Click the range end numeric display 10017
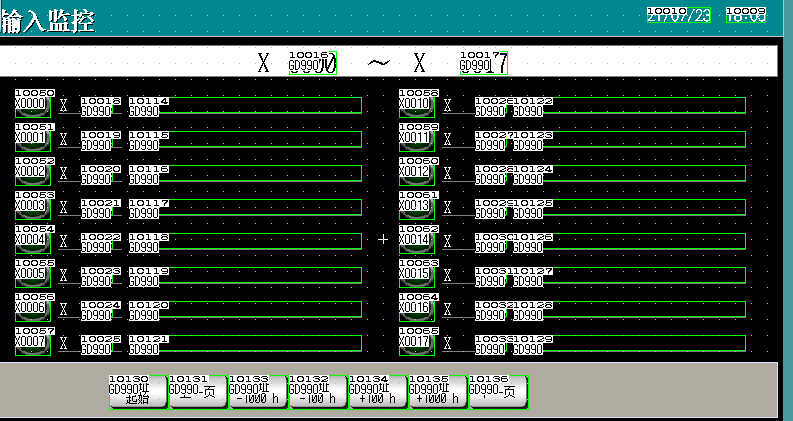793x421 pixels. click(485, 63)
